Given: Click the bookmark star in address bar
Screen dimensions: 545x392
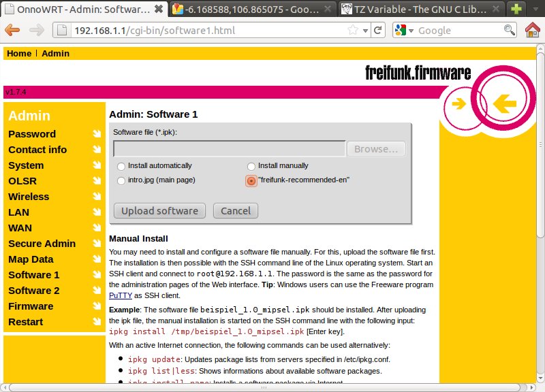Looking at the screenshot, I should 353,30.
